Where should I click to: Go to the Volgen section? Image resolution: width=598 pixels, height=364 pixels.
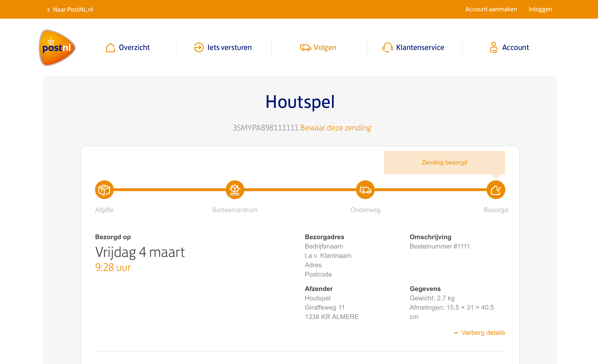(325, 48)
